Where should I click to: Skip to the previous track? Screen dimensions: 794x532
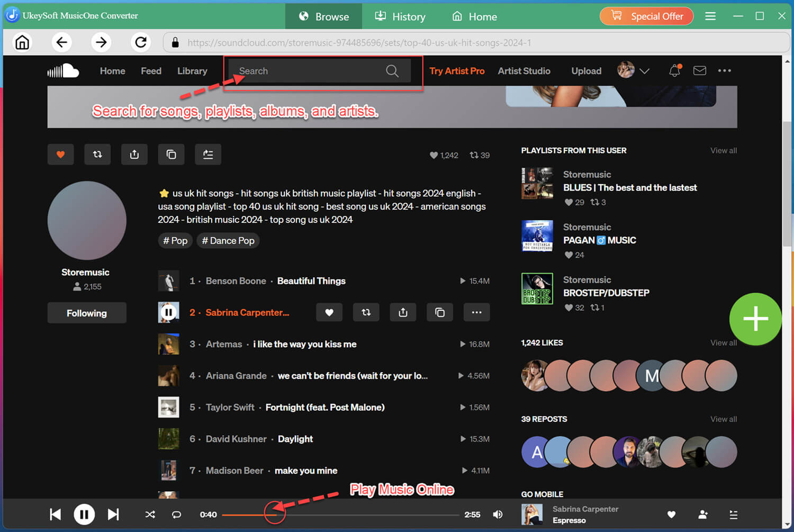(55, 515)
